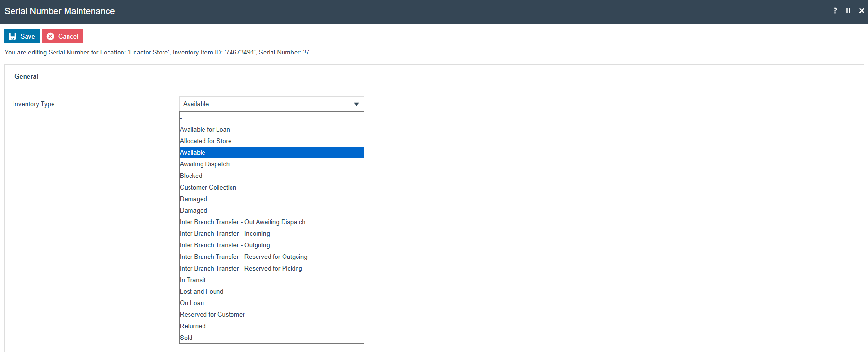This screenshot has height=352, width=868.
Task: Close the Serial Number Maintenance window
Action: click(861, 11)
